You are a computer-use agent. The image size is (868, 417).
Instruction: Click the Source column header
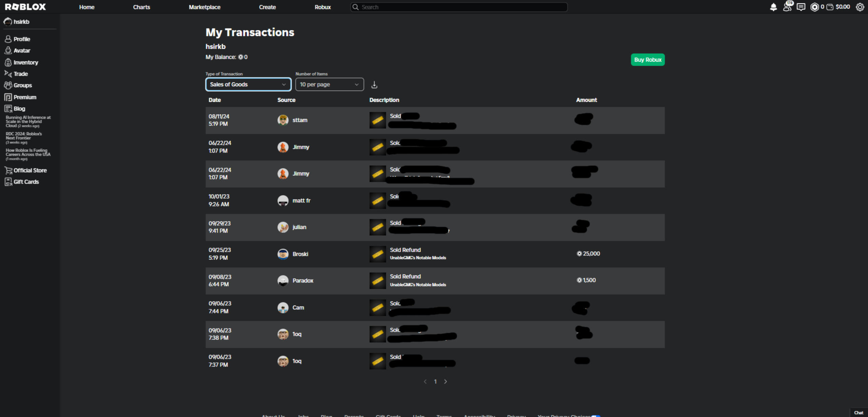[286, 100]
